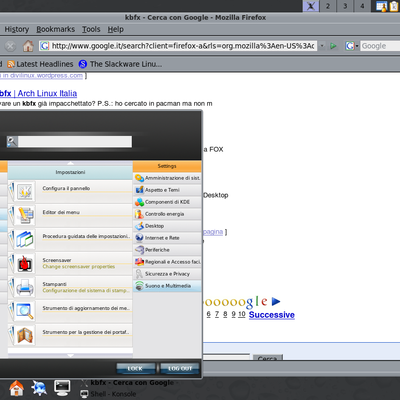Screen dimensions: 400x400
Task: Open the search engine selector dropdown
Action: pos(351,46)
